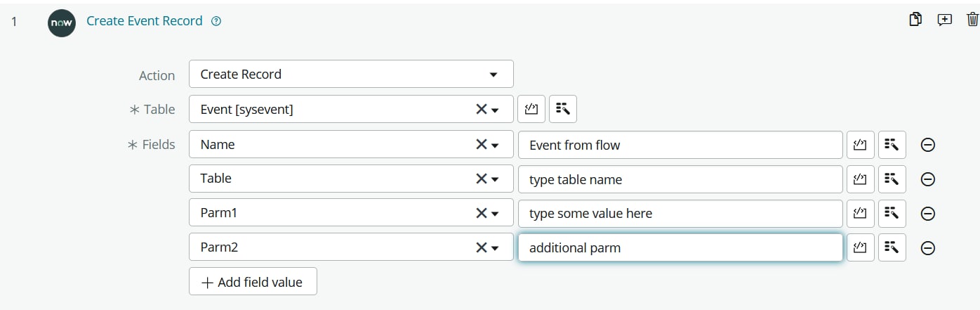Open the help icon beside Create Event Record
The width and height of the screenshot is (980, 310).
[x=216, y=21]
